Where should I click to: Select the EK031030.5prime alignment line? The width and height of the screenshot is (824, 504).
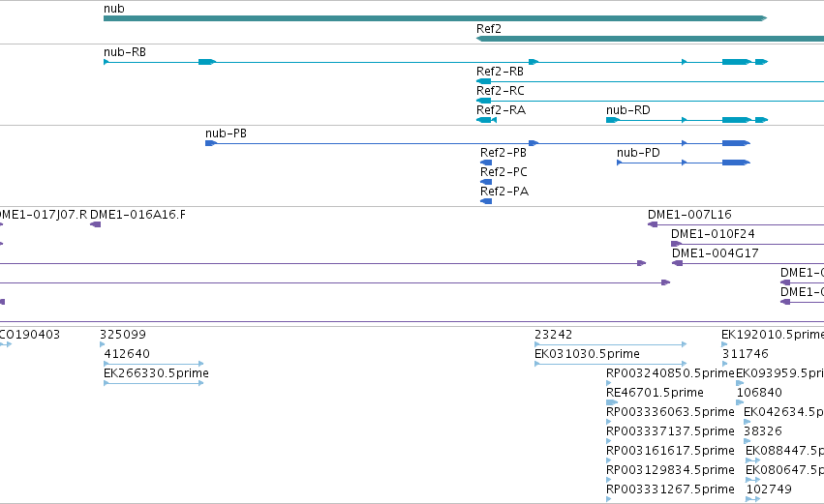(610, 364)
